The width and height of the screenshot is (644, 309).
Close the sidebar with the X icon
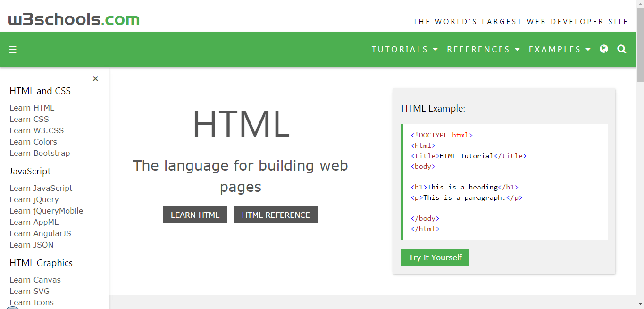pos(95,78)
